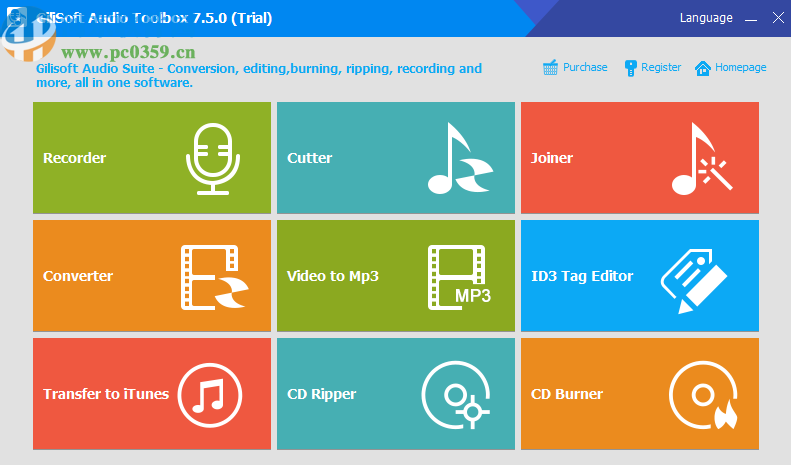The height and width of the screenshot is (465, 791).
Task: Click the Purchase link text
Action: coord(585,67)
